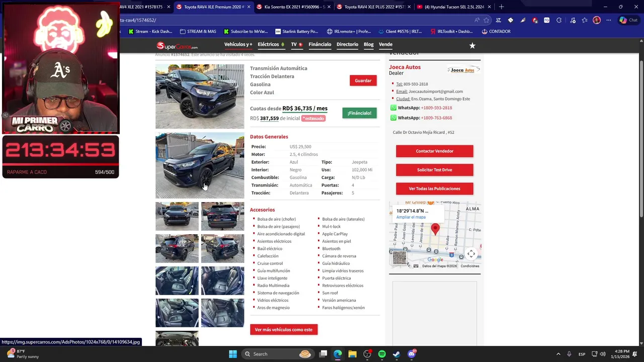The height and width of the screenshot is (362, 644).
Task: Open the browser settings ellipsis menu
Action: coord(609,20)
